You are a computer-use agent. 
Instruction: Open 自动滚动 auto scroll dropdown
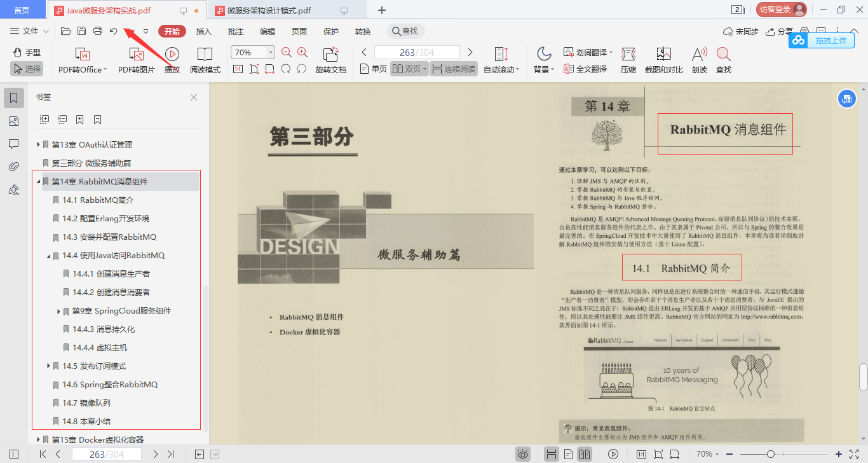tap(501, 61)
